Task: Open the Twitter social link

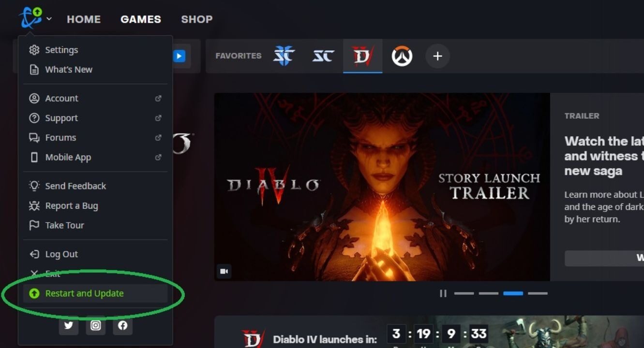Action: point(69,325)
